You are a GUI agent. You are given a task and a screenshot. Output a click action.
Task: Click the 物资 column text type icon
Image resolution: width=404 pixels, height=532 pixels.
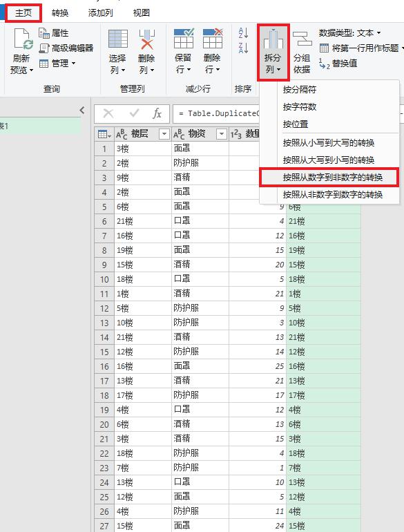[x=179, y=134]
